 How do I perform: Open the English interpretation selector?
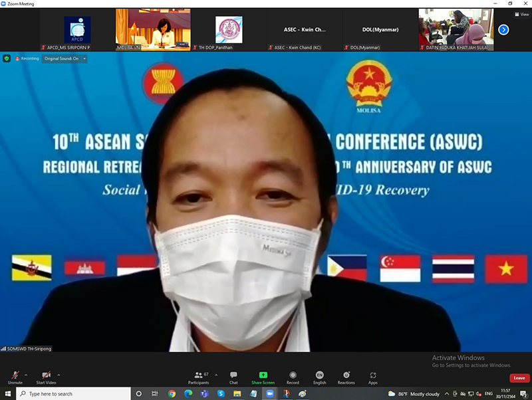click(320, 377)
